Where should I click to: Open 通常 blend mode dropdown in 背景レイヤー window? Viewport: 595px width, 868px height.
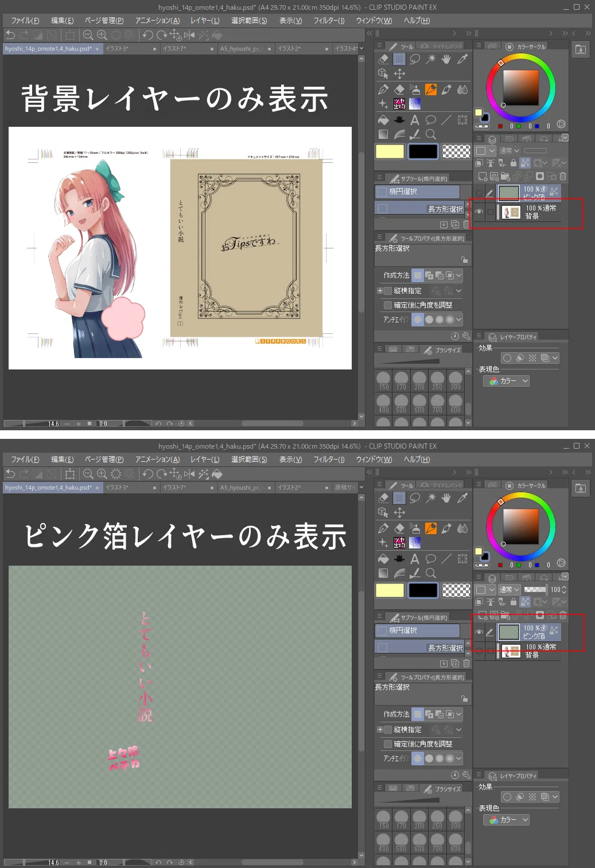tap(508, 151)
